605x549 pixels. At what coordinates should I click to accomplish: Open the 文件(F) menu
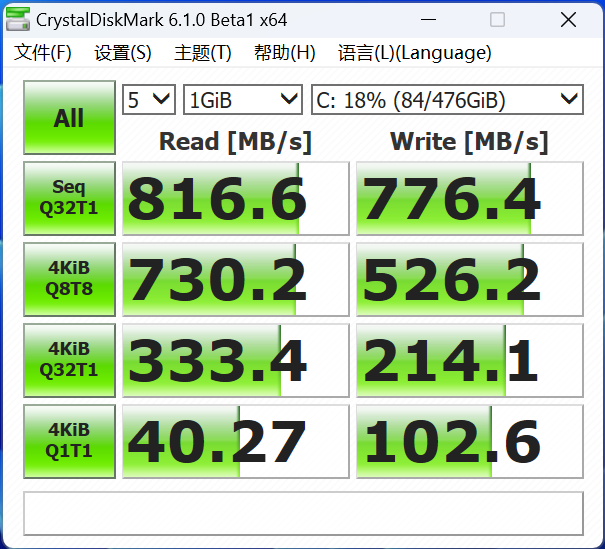coord(43,53)
